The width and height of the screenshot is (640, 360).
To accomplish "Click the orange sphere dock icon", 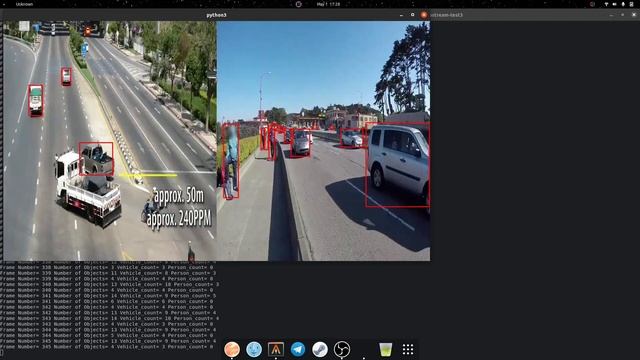I will (232, 349).
